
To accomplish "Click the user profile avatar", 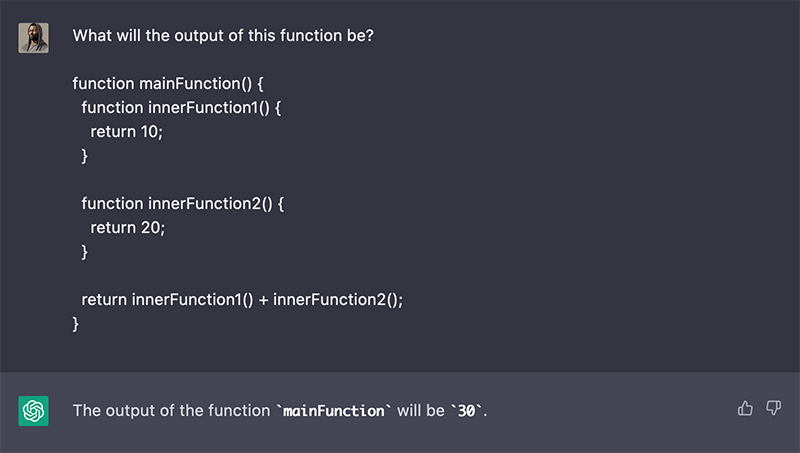I will tap(33, 37).
